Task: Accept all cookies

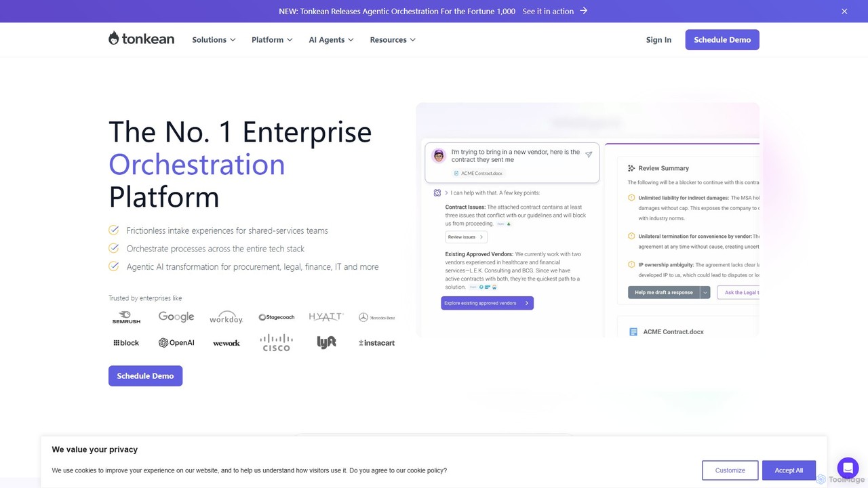Action: tap(789, 470)
